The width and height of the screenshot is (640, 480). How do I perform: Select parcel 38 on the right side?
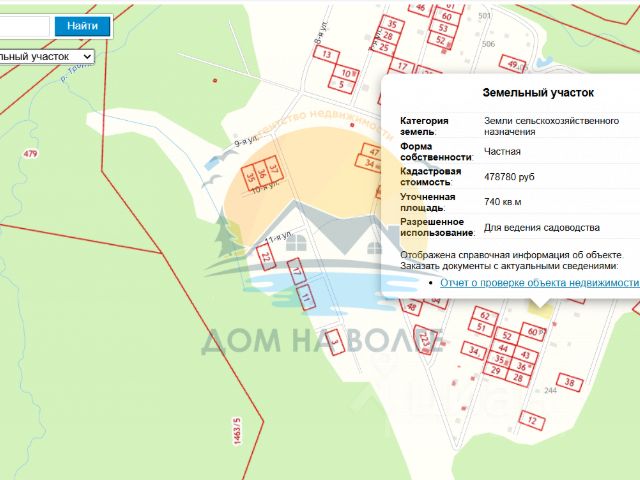tap(569, 382)
